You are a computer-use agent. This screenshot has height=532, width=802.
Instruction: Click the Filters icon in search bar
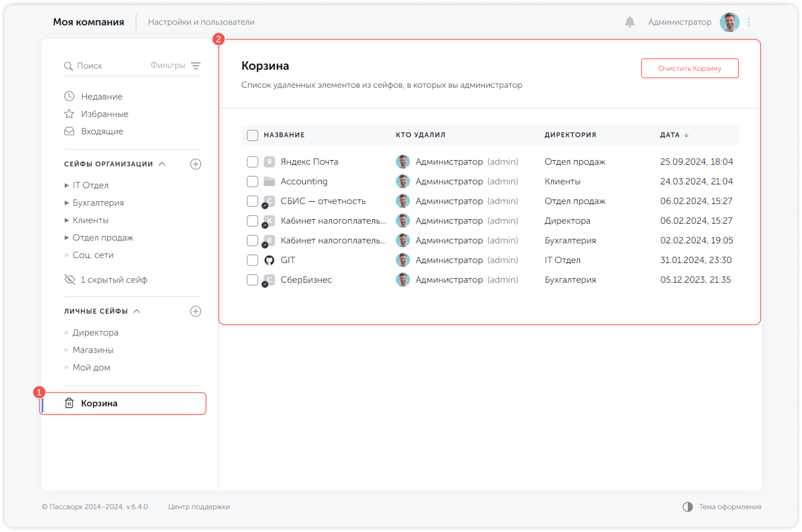196,66
